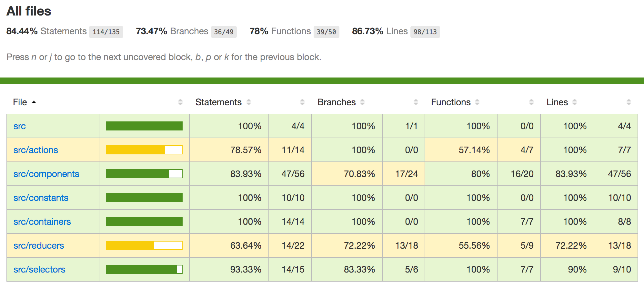Screen dimensions: 644x290
Task: Click src/reducers yellow coverage bar
Action: (x=144, y=245)
